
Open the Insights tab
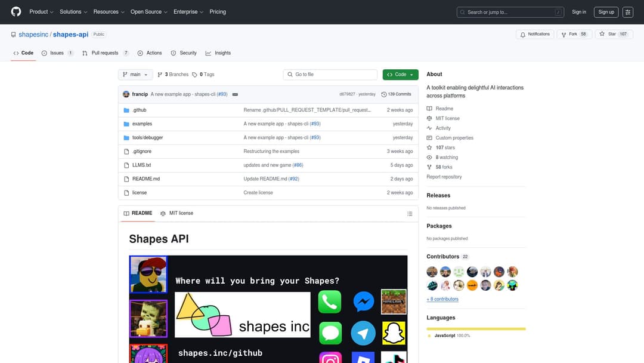(x=218, y=53)
